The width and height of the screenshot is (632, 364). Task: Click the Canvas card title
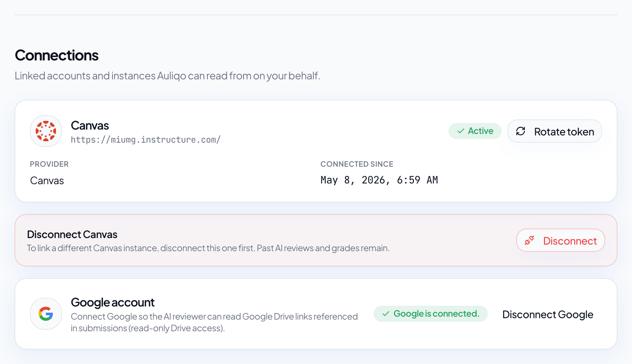[90, 126]
